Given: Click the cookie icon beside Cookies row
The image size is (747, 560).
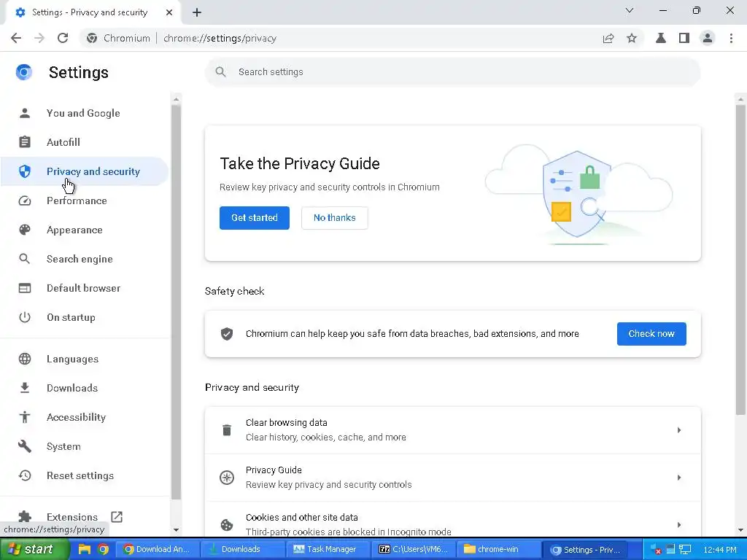Looking at the screenshot, I should pyautogui.click(x=227, y=525).
